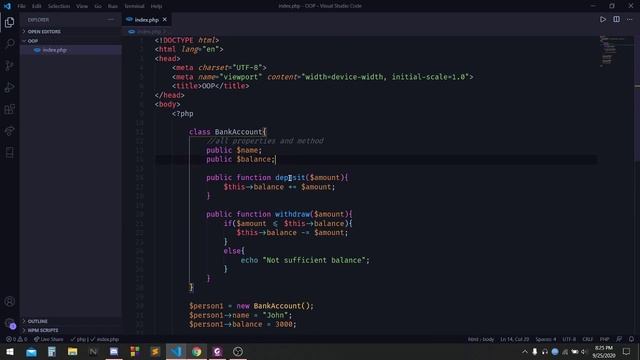Open File Explorer on the taskbar
This screenshot has width=640, height=360.
(x=73, y=351)
